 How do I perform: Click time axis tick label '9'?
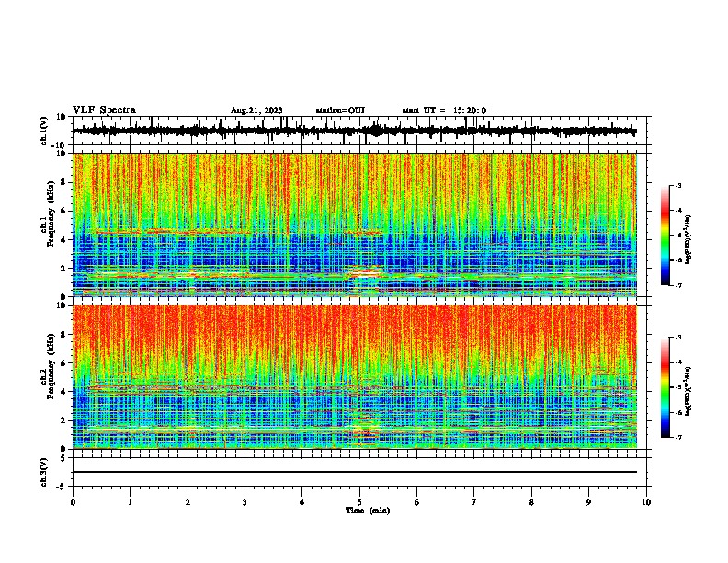click(588, 502)
